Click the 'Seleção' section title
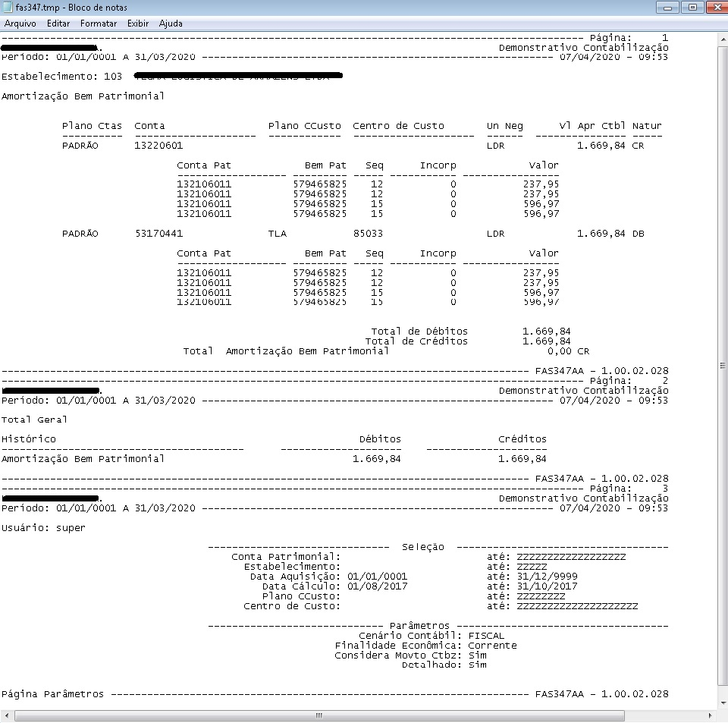 pyautogui.click(x=423, y=547)
